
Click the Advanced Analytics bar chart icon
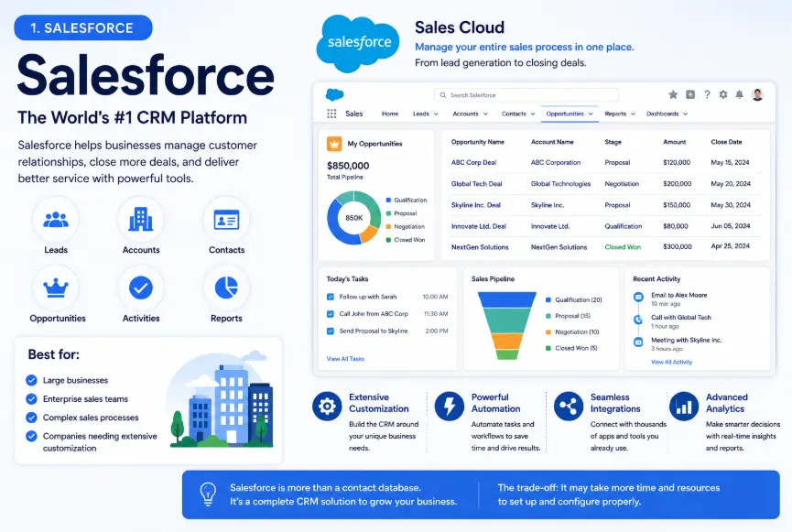(x=684, y=406)
